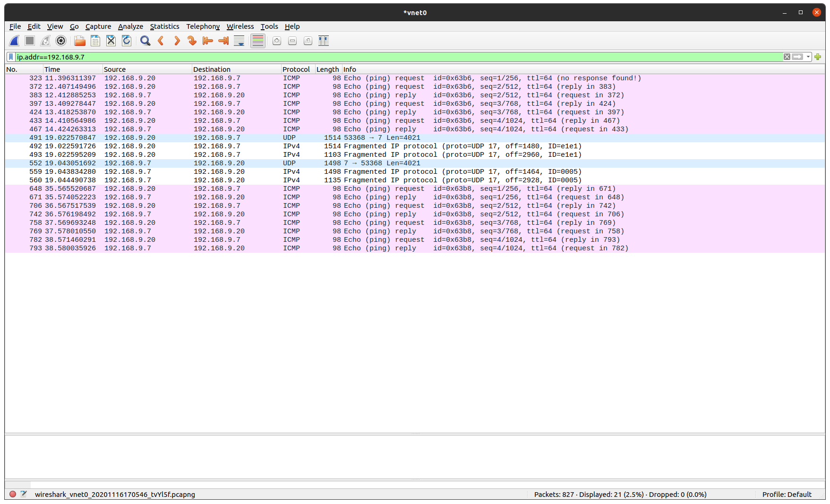The width and height of the screenshot is (830, 504).
Task: Open capture options settings
Action: pos(60,41)
